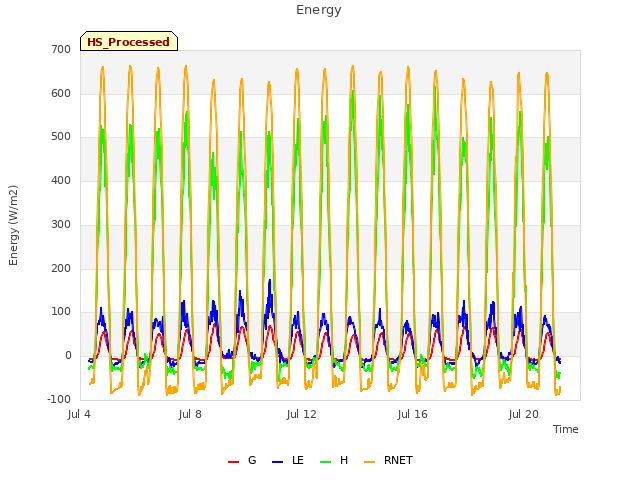Click the 100 y-axis tick label
Screen dimensions: 640x480
pyautogui.click(x=61, y=312)
